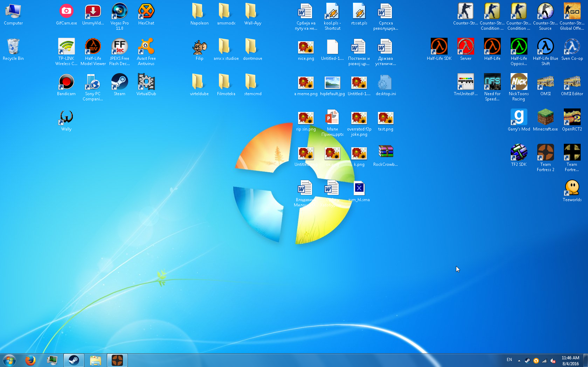This screenshot has width=588, height=367.
Task: Open the Computer desktop icon
Action: pyautogui.click(x=13, y=15)
